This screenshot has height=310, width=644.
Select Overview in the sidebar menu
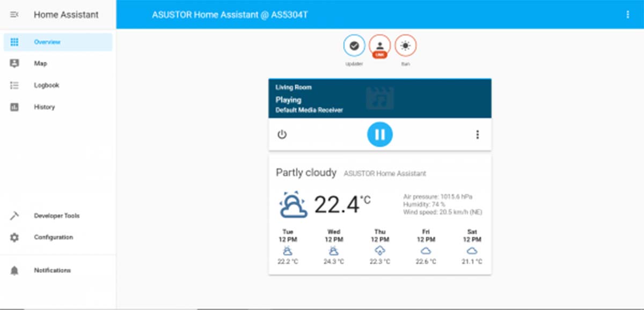click(x=47, y=42)
